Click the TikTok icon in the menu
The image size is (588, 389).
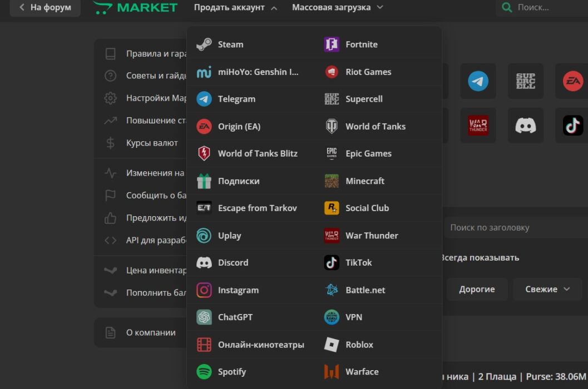[x=332, y=263]
